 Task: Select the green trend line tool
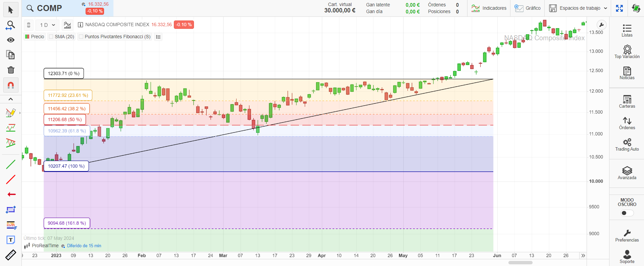tap(11, 164)
